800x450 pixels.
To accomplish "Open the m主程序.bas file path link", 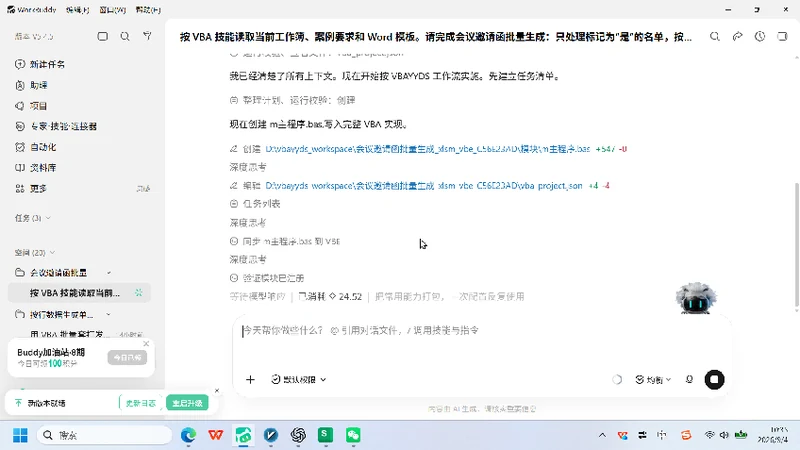I will coord(428,149).
